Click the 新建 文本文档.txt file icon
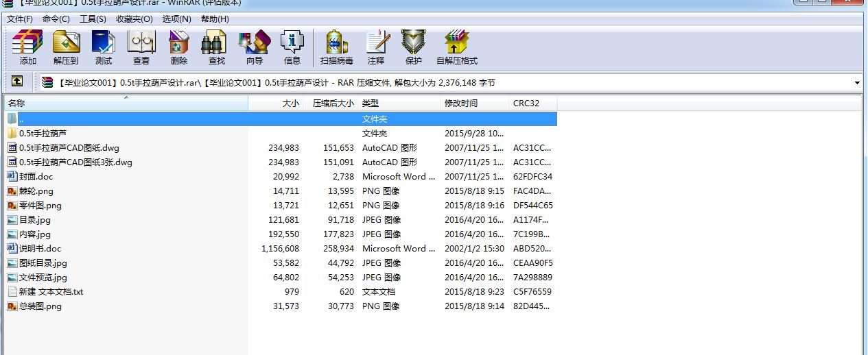 click(x=12, y=292)
